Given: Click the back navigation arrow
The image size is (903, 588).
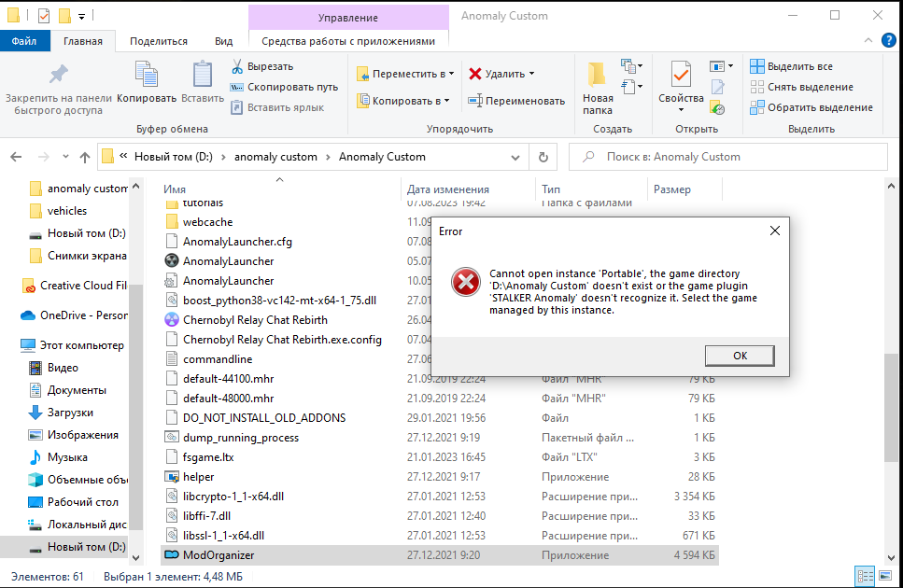Looking at the screenshot, I should click(16, 157).
